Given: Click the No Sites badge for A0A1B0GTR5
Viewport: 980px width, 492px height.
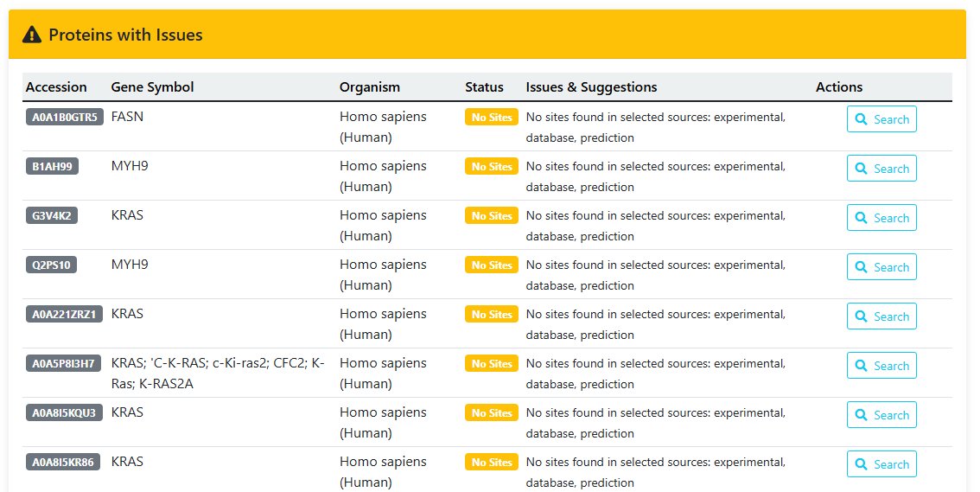Looking at the screenshot, I should (491, 117).
